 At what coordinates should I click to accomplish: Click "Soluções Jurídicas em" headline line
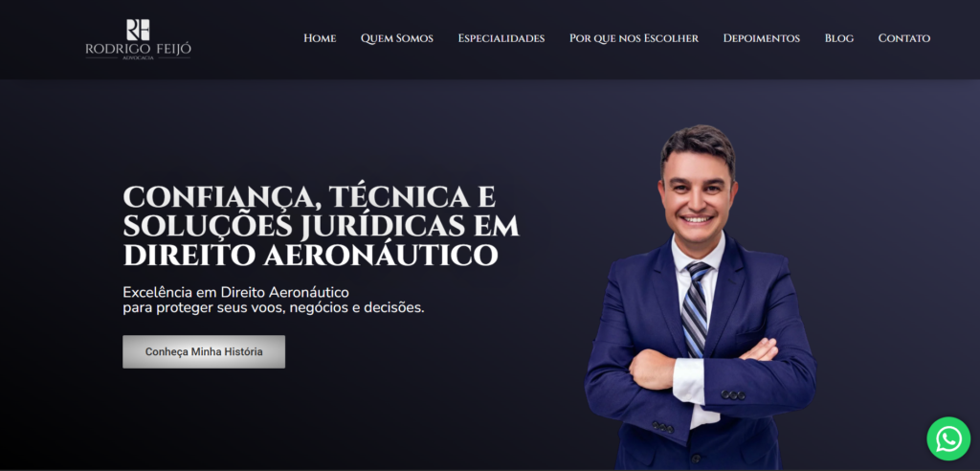pyautogui.click(x=322, y=227)
